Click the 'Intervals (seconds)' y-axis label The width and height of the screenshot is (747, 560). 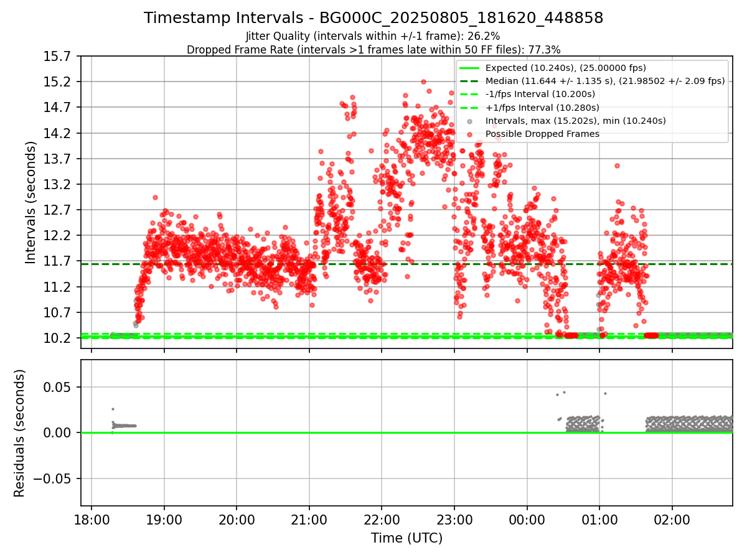click(31, 202)
